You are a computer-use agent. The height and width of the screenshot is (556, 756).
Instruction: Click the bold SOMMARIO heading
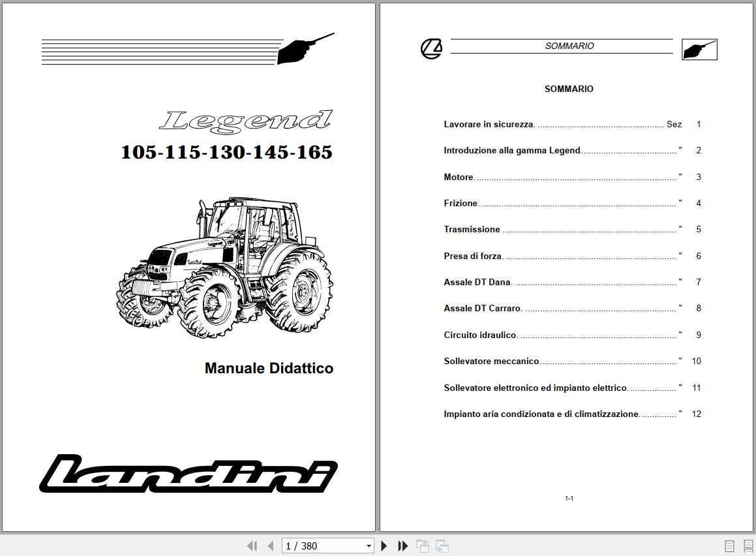[x=569, y=89]
